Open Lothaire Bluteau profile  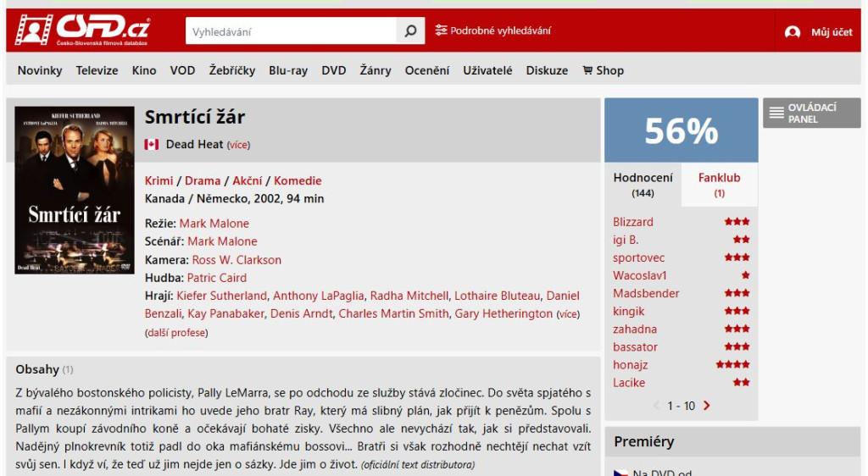click(x=497, y=296)
